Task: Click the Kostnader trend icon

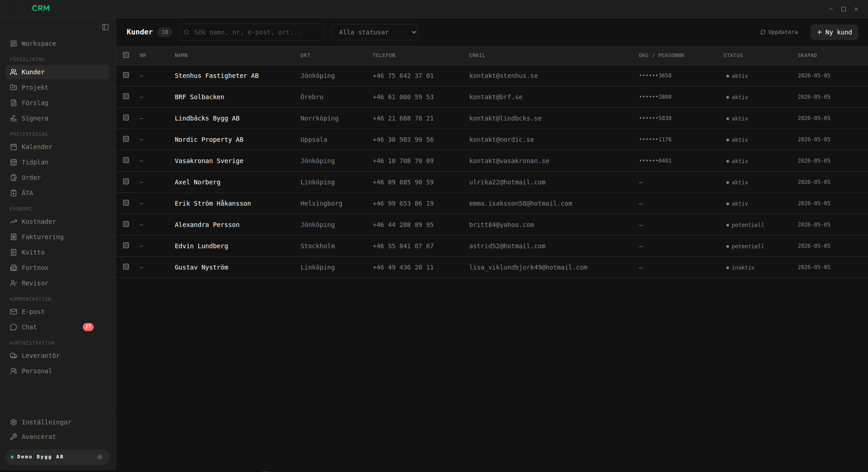Action: [14, 222]
